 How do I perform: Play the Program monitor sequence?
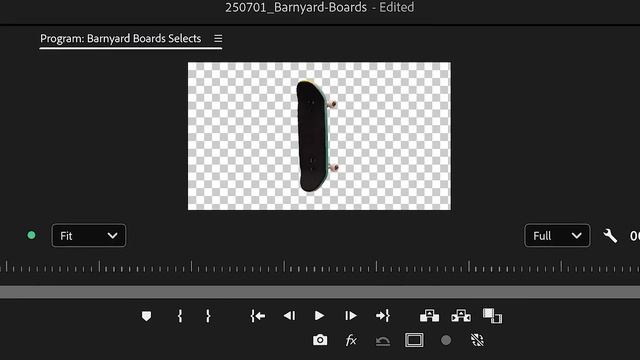pyautogui.click(x=320, y=316)
